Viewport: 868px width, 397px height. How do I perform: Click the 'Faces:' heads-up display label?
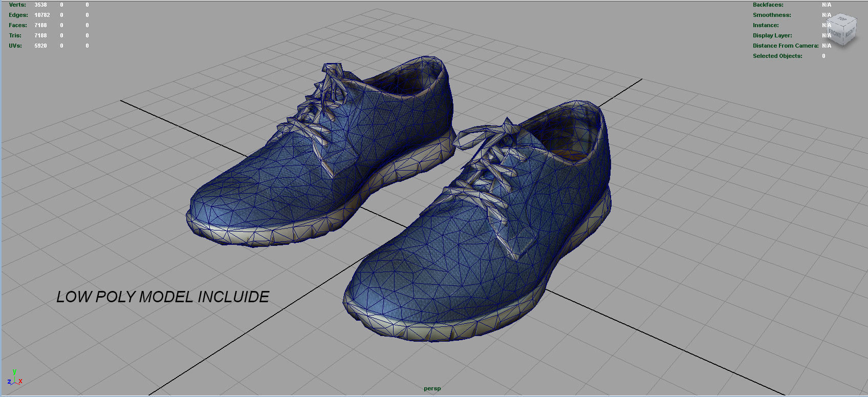[18, 25]
